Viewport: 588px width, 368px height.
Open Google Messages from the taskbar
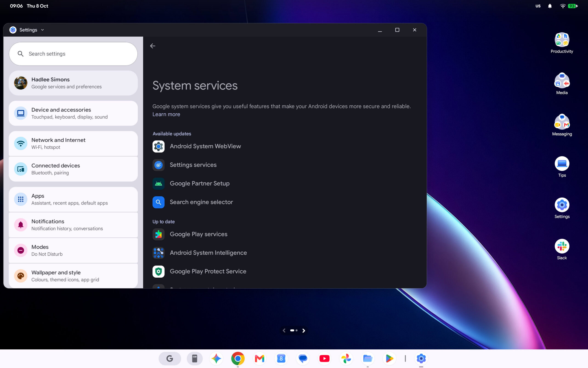click(x=303, y=358)
